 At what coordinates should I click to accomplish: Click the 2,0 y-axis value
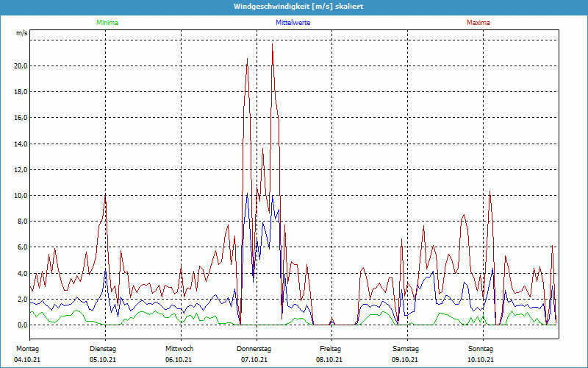22,300
